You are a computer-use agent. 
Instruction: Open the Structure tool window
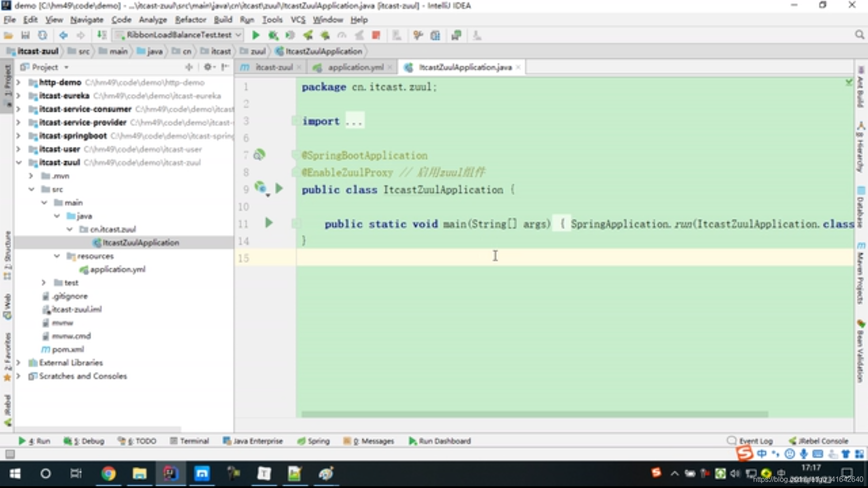7,255
